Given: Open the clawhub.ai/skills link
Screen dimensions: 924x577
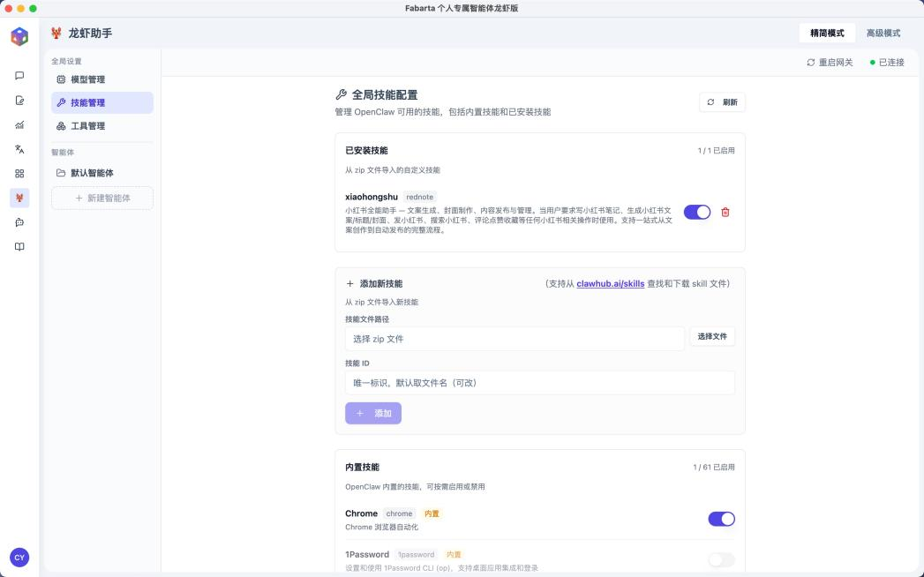Looking at the screenshot, I should (x=610, y=284).
